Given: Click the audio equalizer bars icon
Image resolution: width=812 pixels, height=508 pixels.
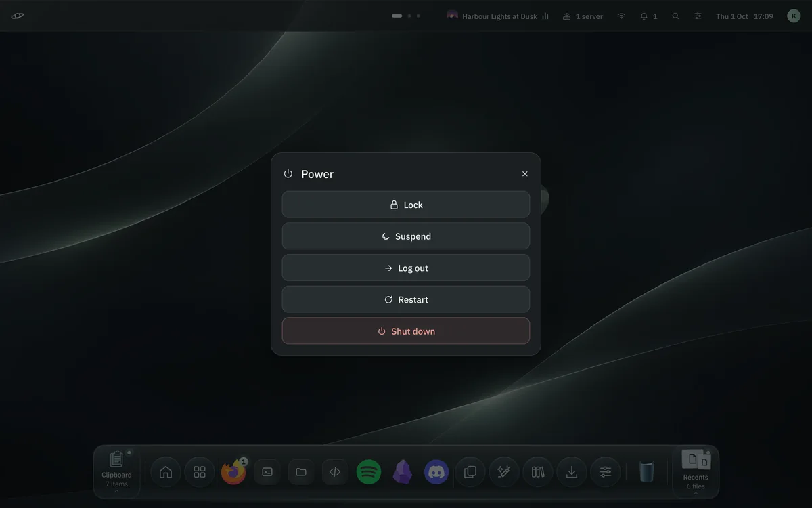Looking at the screenshot, I should point(545,16).
